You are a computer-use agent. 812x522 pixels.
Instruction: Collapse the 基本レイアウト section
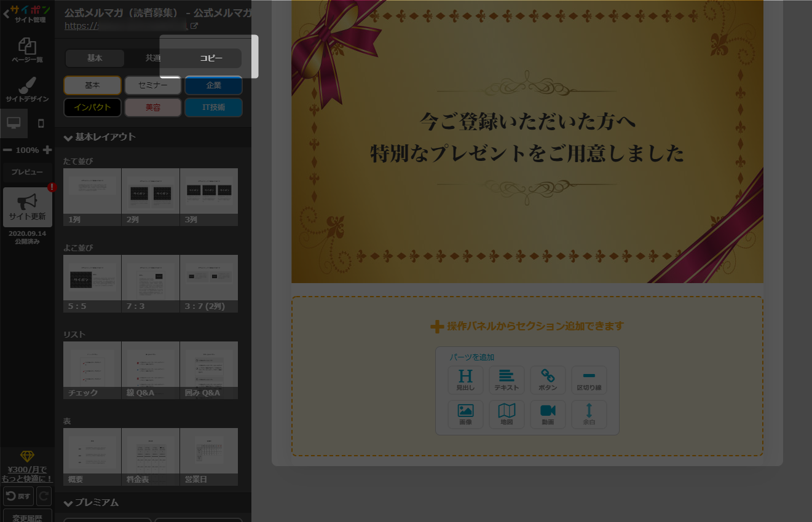pos(153,136)
